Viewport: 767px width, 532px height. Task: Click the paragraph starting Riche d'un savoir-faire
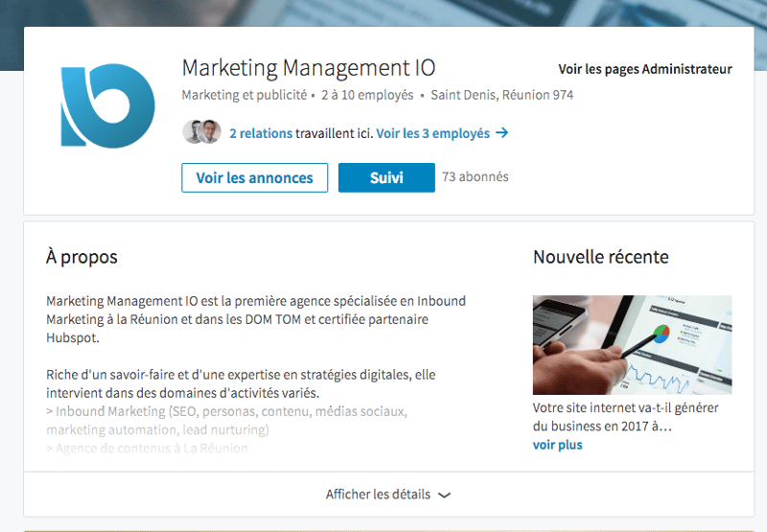241,383
